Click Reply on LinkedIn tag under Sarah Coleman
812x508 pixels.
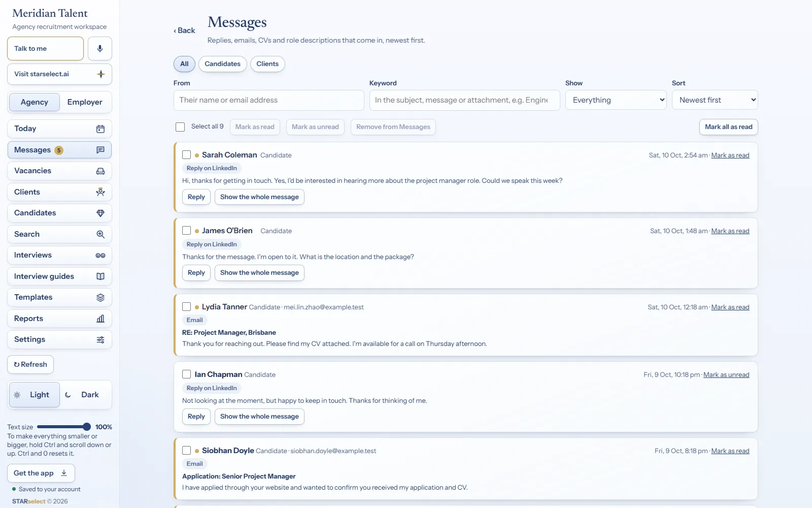(x=212, y=168)
